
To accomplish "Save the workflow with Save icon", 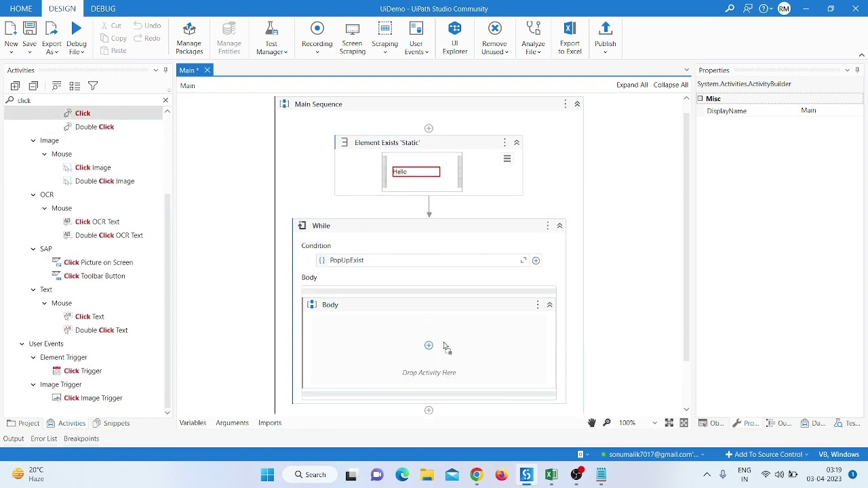I will click(29, 37).
